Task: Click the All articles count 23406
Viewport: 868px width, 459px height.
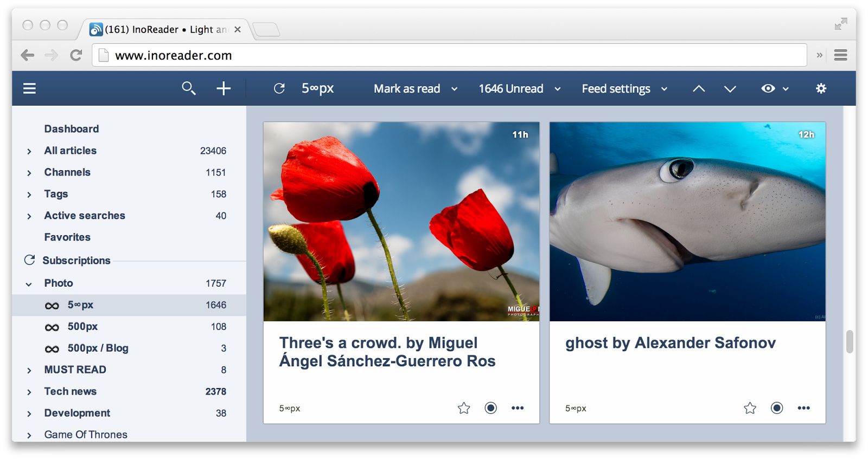Action: (213, 151)
